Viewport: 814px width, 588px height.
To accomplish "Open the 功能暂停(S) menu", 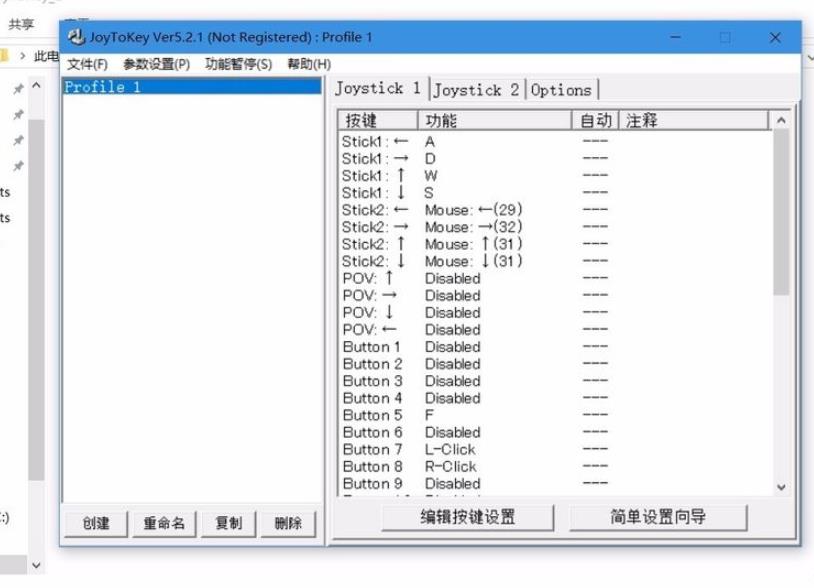I will pyautogui.click(x=238, y=64).
